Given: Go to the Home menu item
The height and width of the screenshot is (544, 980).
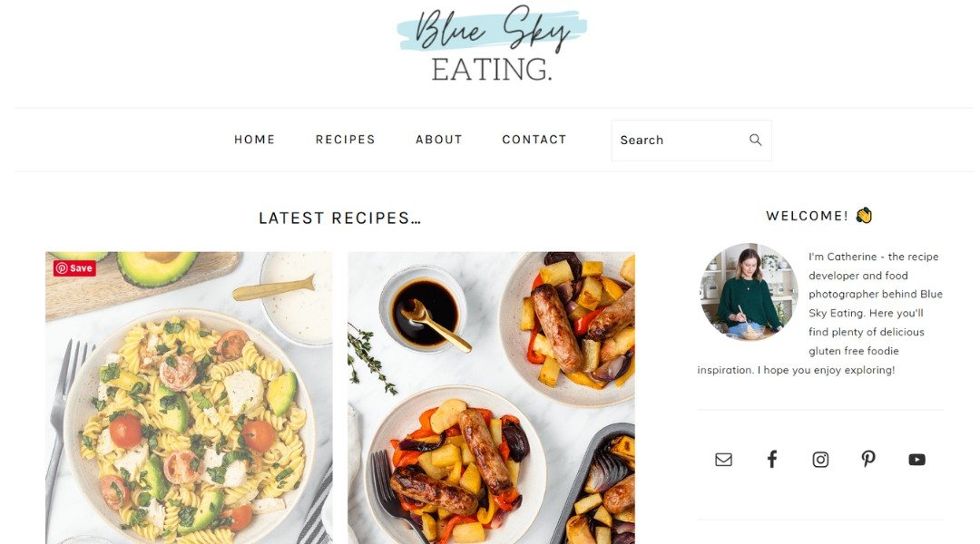Looking at the screenshot, I should [254, 140].
